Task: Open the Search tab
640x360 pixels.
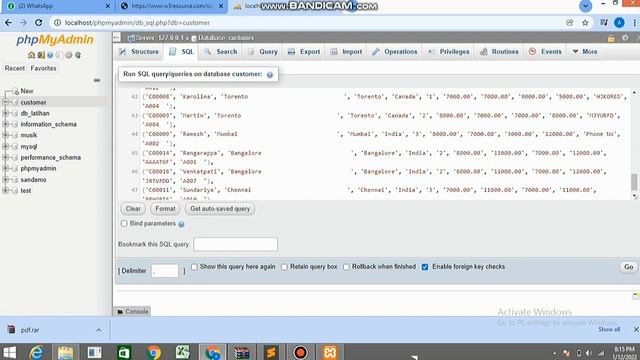Action: point(221,52)
